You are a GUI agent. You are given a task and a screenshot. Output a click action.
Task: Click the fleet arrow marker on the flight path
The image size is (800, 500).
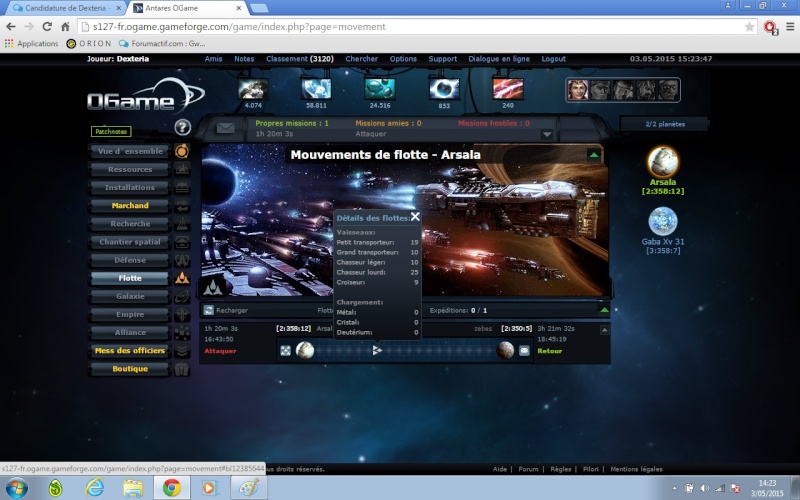coord(377,350)
